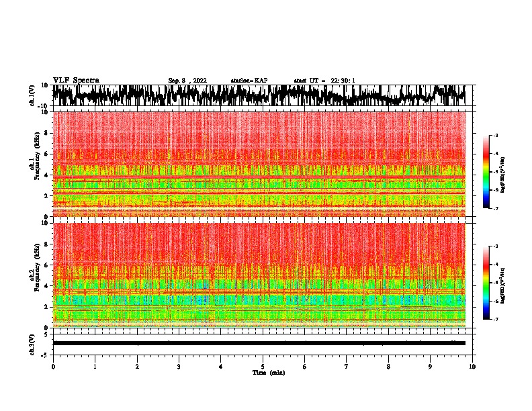
Task: Click the "10" tick on time axis
Action: [472, 367]
